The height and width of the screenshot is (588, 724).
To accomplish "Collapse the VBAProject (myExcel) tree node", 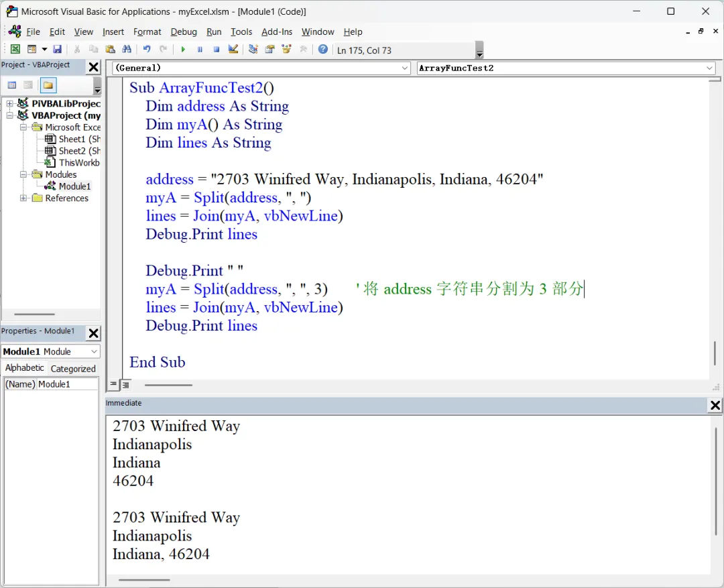I will (x=9, y=115).
